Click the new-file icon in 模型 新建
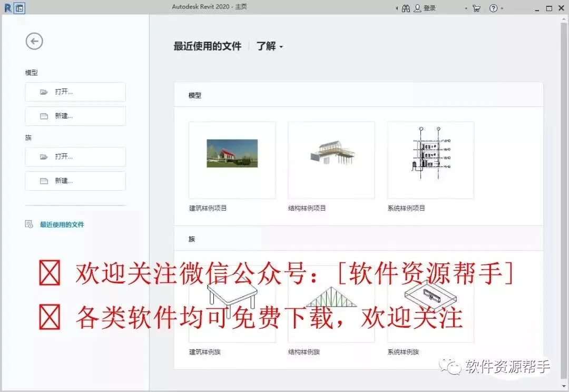569x392 pixels. (44, 116)
